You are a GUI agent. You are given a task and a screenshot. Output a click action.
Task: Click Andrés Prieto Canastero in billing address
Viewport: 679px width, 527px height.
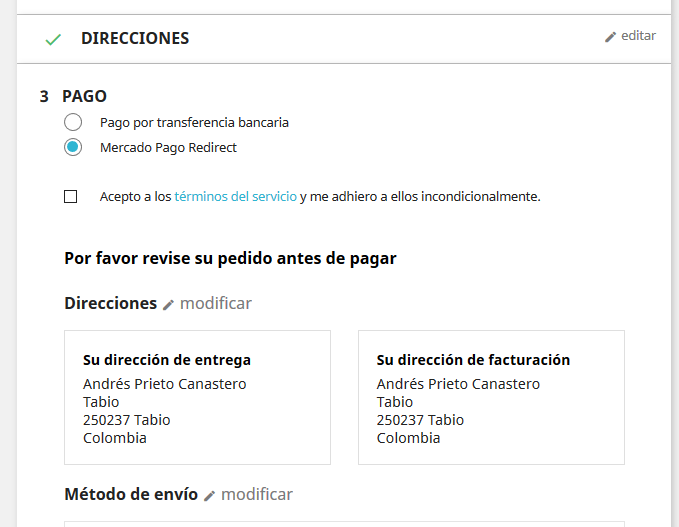pos(458,384)
